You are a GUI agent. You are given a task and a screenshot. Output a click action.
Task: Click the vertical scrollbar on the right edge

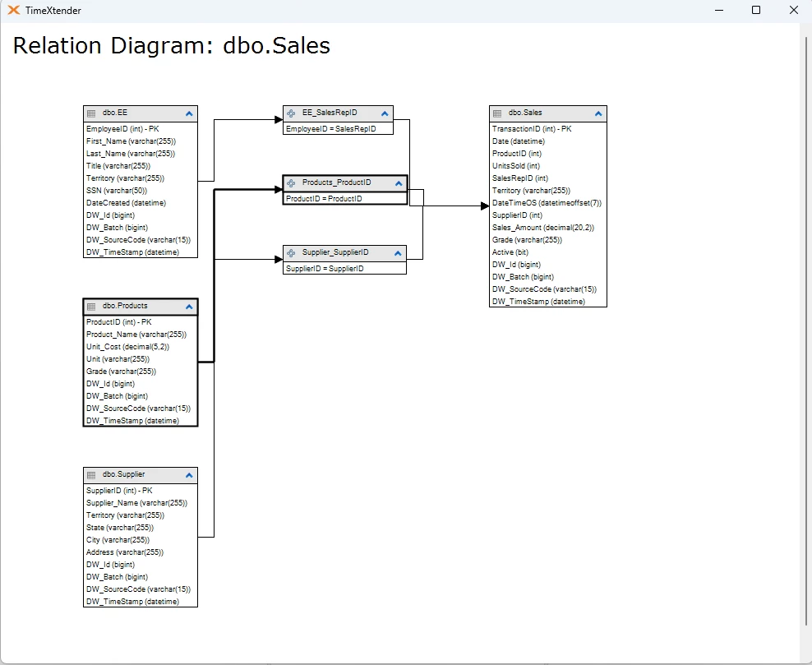[x=805, y=331]
